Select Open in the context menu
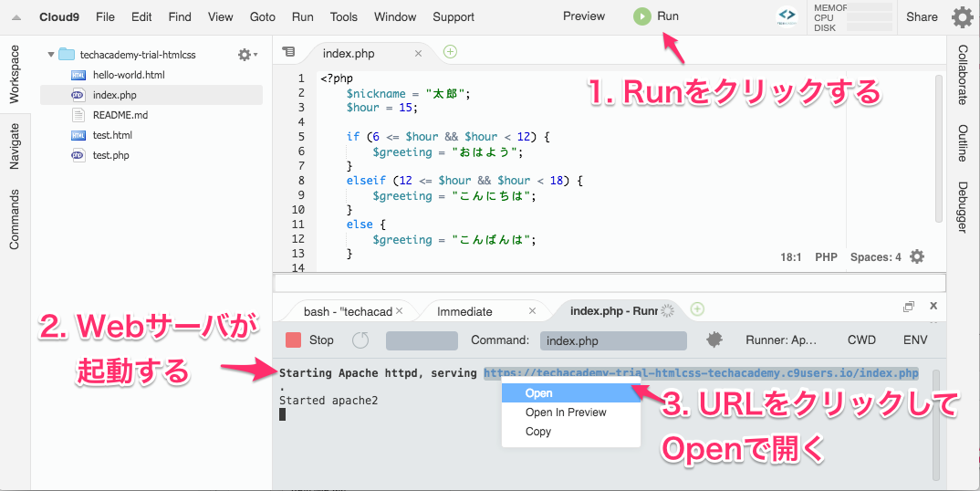Viewport: 980px width, 491px height. (538, 393)
